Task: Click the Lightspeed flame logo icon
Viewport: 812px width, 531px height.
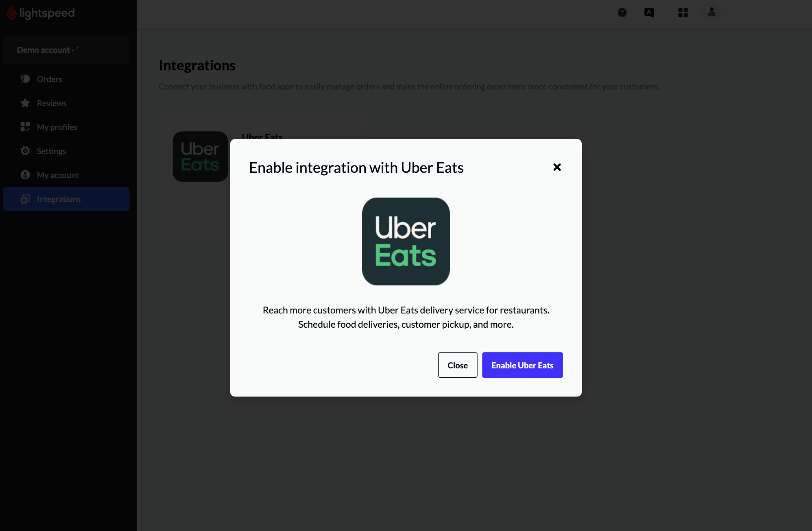Action: tap(13, 13)
